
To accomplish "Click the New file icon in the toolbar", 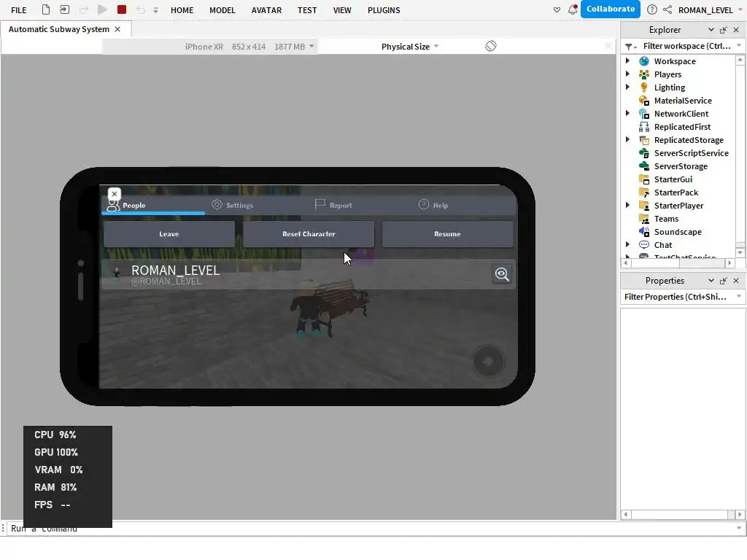I will point(46,9).
